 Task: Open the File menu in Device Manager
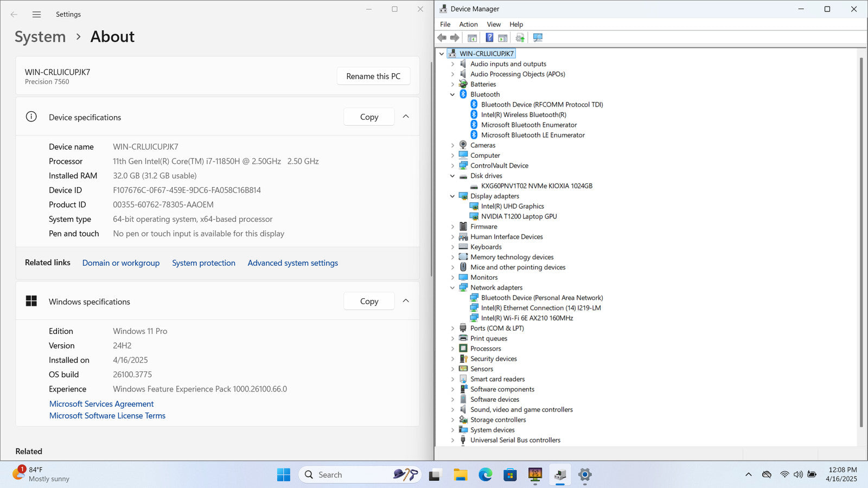445,24
